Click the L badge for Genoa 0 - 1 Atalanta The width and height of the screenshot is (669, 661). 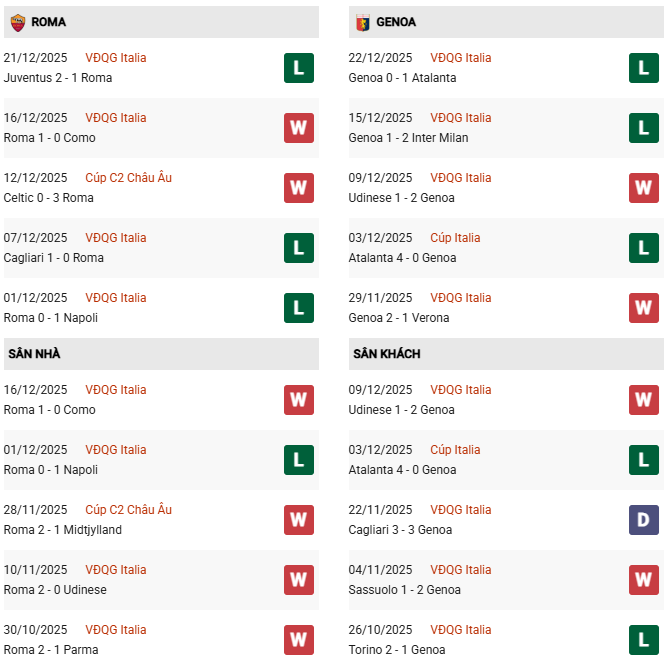643,68
